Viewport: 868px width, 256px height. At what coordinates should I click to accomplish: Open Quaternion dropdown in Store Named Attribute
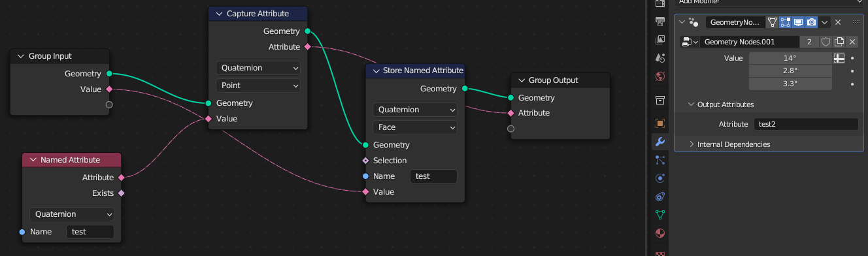(415, 110)
